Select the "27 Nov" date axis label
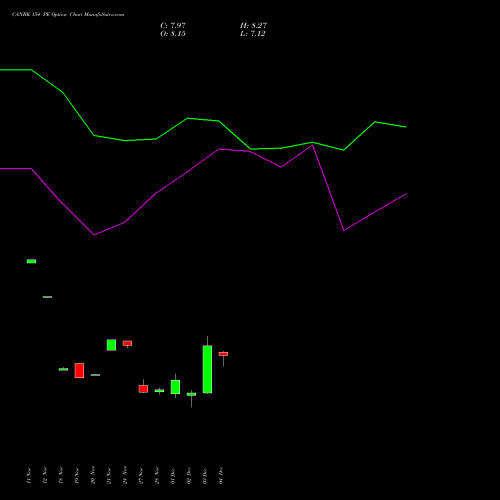The width and height of the screenshot is (500, 500). 141,475
